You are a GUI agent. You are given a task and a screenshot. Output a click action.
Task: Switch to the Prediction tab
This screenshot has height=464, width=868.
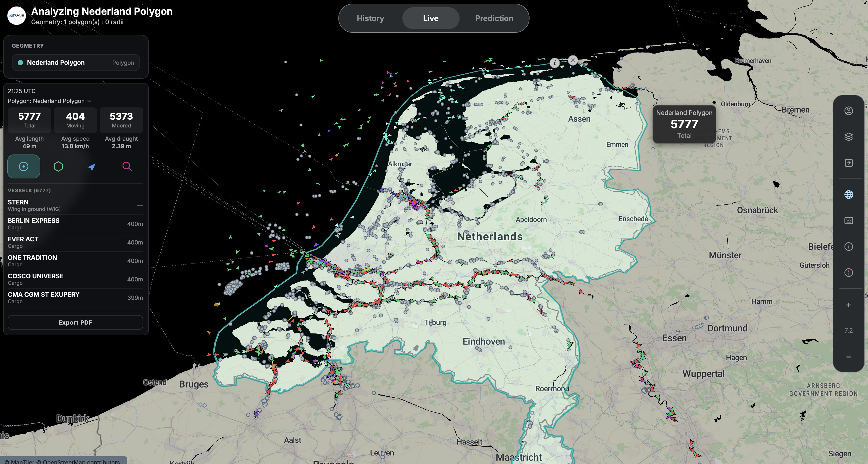point(494,18)
